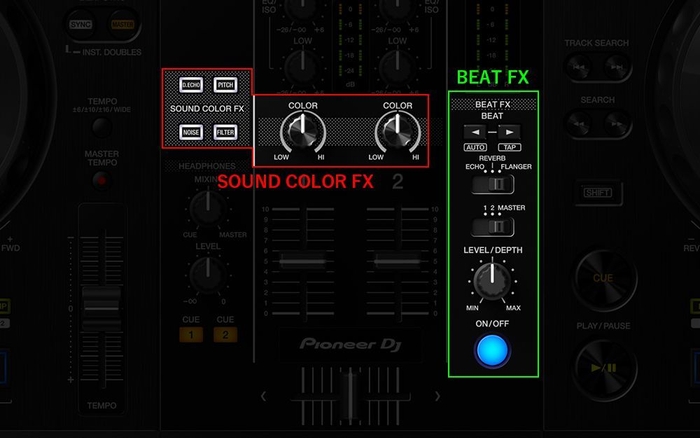
Task: Click the Beat FX left arrow button
Action: [x=475, y=132]
